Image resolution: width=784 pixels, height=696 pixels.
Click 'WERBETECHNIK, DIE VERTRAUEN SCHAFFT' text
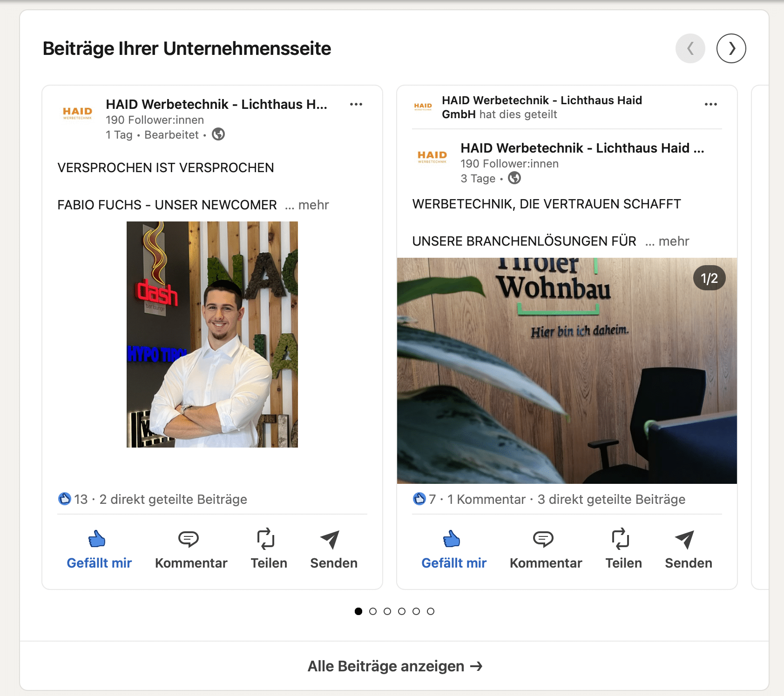[x=547, y=204]
